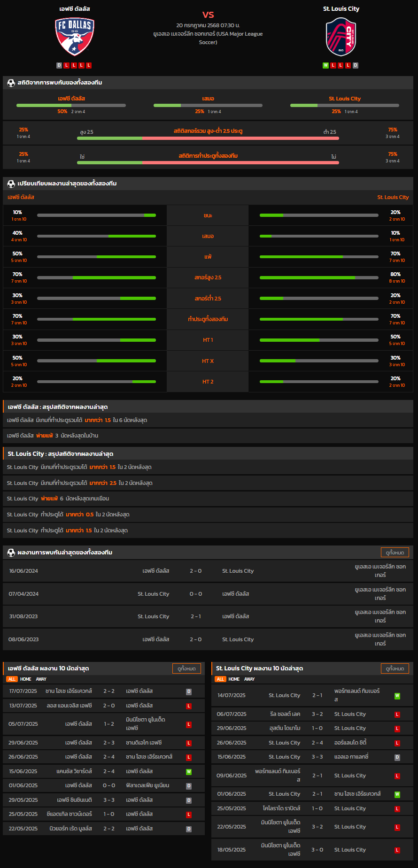This screenshot has height=868, width=418.
Task: Click 'ดูทั้งหมด' button in St. Louis City last 10 matches
Action: [395, 668]
